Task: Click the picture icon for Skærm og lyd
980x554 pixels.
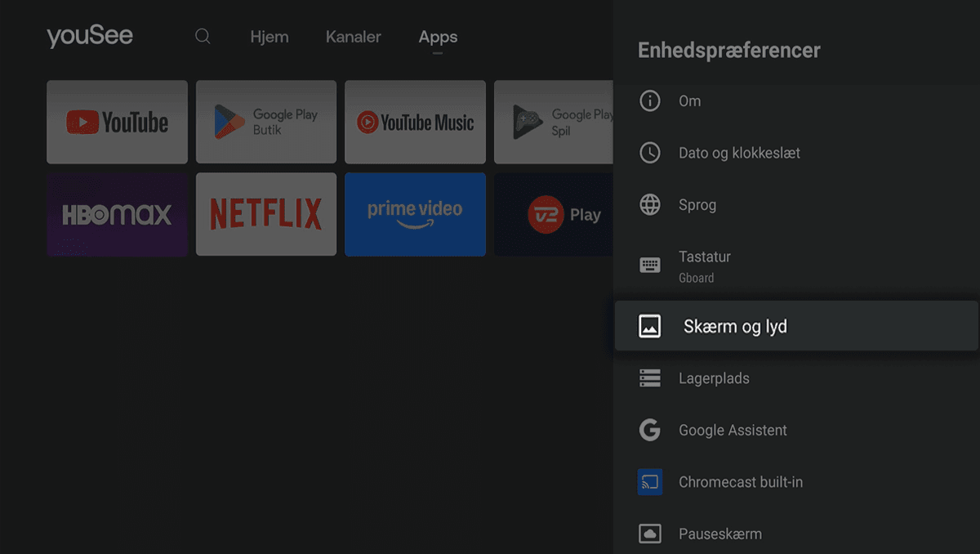Action: click(650, 327)
